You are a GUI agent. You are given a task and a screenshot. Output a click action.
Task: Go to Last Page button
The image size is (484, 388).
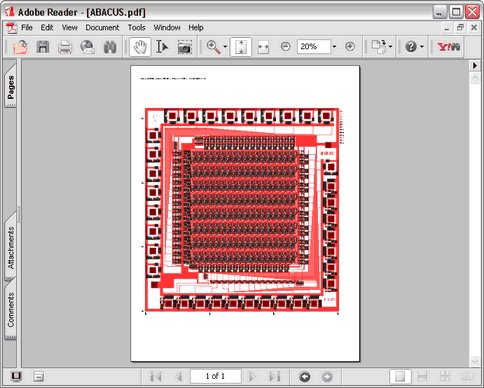pos(275,377)
